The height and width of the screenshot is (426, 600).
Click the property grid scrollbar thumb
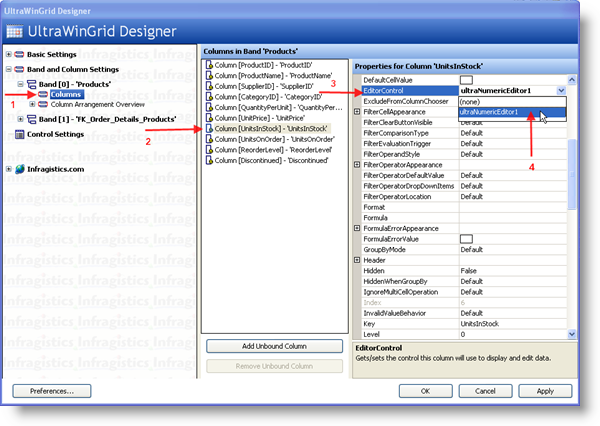click(572, 174)
